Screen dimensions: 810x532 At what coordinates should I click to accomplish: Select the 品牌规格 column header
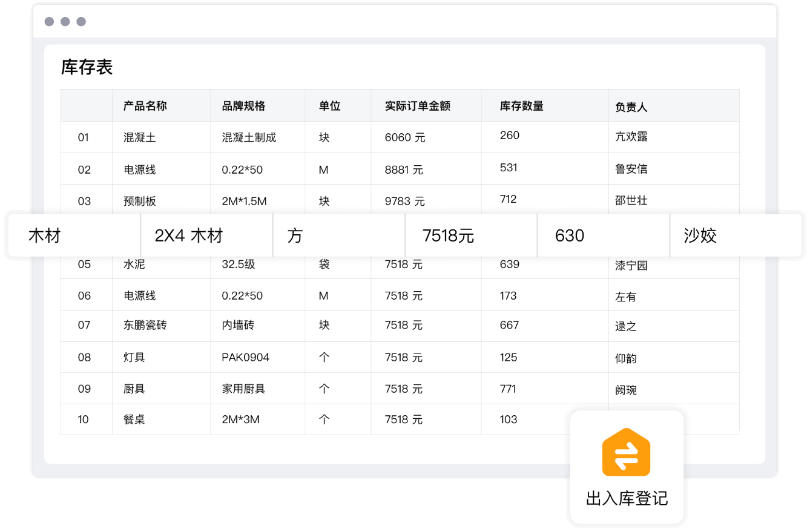(243, 106)
